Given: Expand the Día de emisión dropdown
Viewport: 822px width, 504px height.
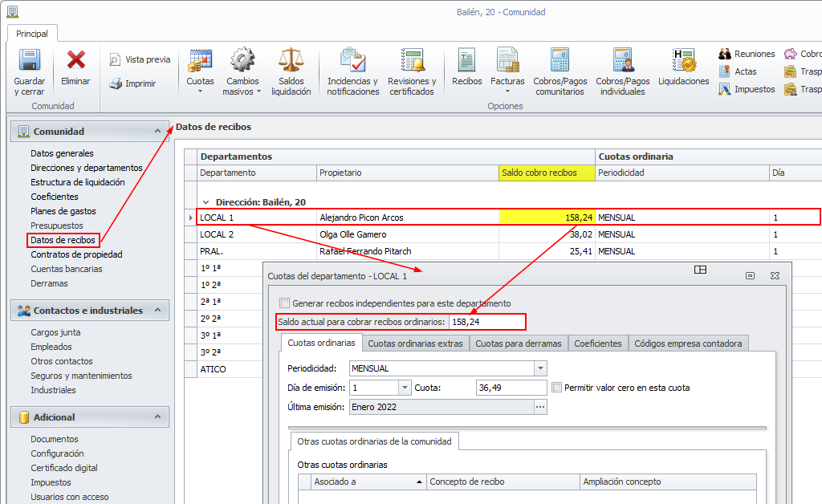Looking at the screenshot, I should [x=404, y=388].
